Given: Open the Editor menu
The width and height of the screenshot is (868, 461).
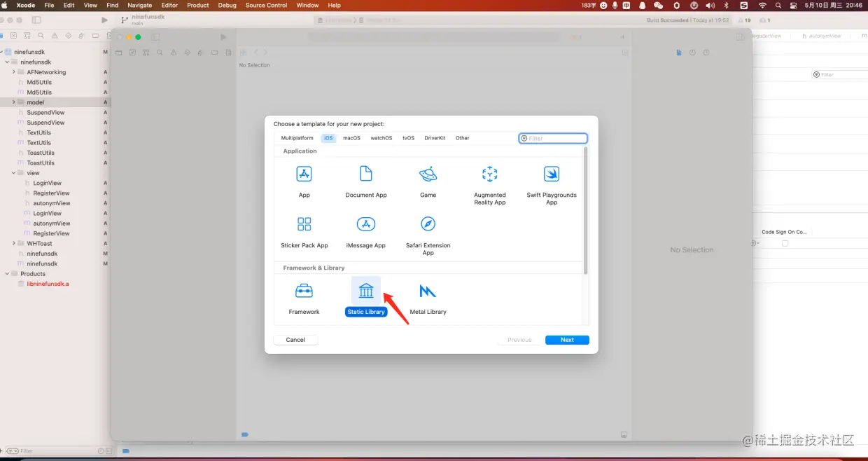Looking at the screenshot, I should point(169,5).
